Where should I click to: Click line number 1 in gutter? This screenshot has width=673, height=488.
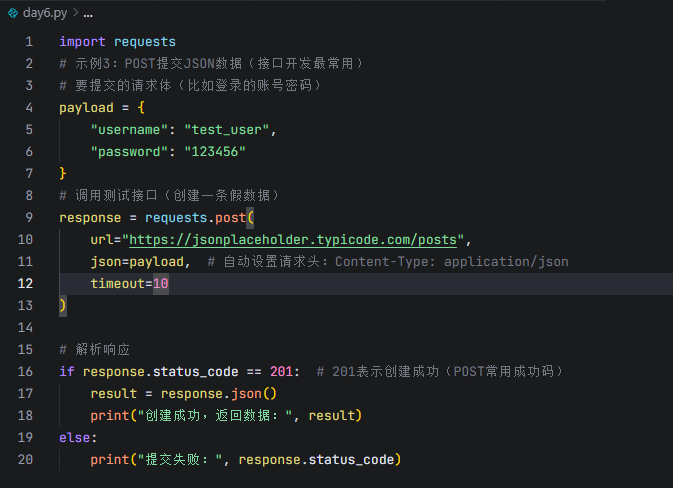(x=29, y=42)
